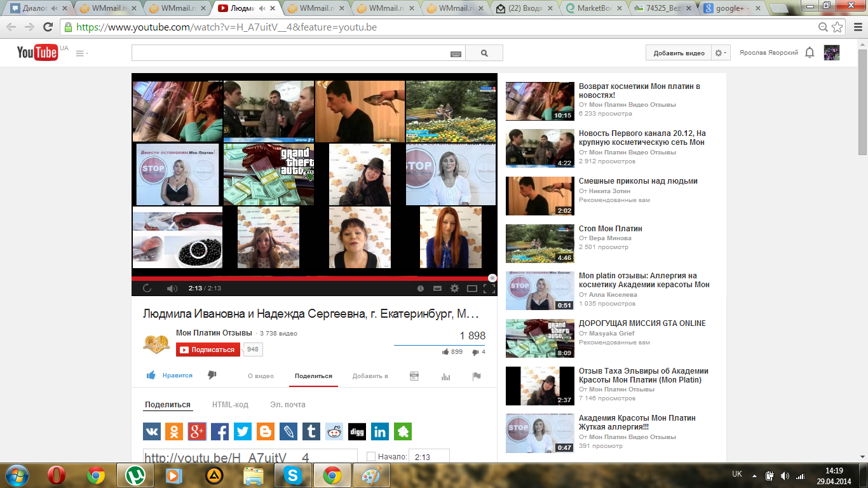Open the user avatar menu
Viewport: 868px width, 488px height.
[832, 53]
